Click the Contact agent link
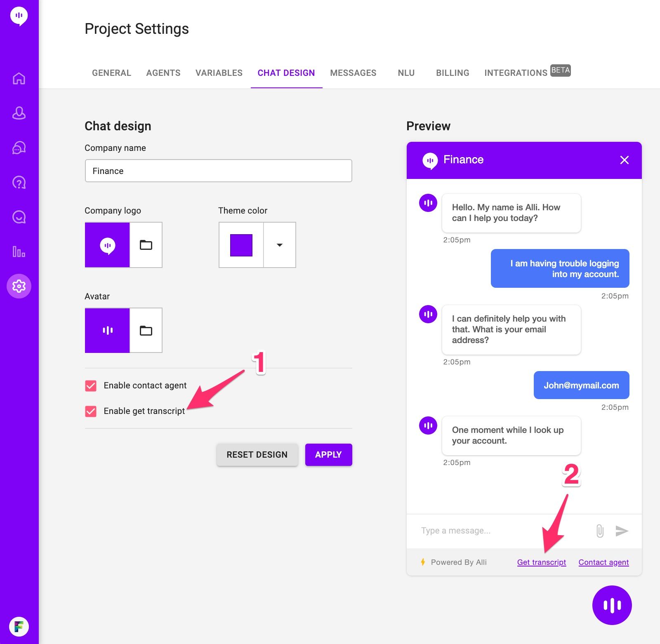The height and width of the screenshot is (644, 660). 603,562
